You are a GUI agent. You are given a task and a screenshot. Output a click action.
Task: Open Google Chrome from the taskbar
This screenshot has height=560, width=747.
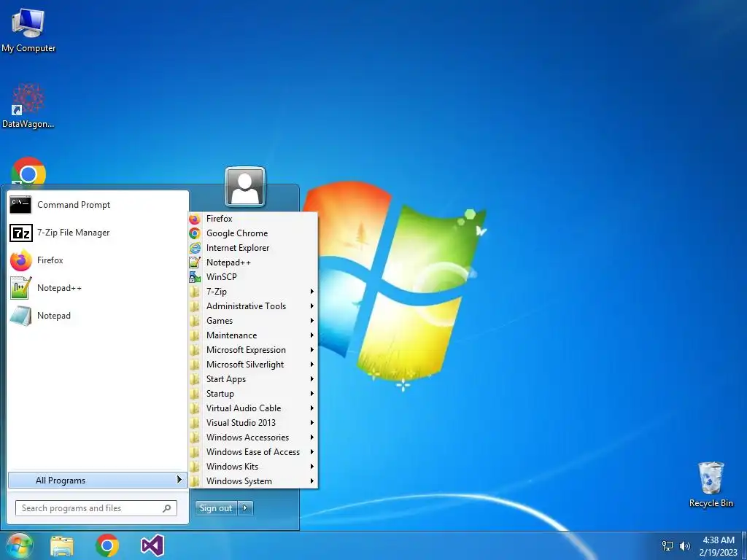point(107,545)
